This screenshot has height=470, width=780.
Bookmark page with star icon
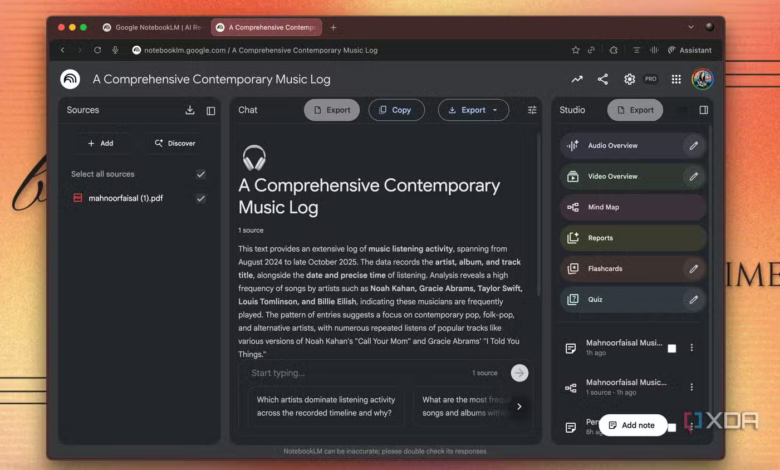click(576, 50)
